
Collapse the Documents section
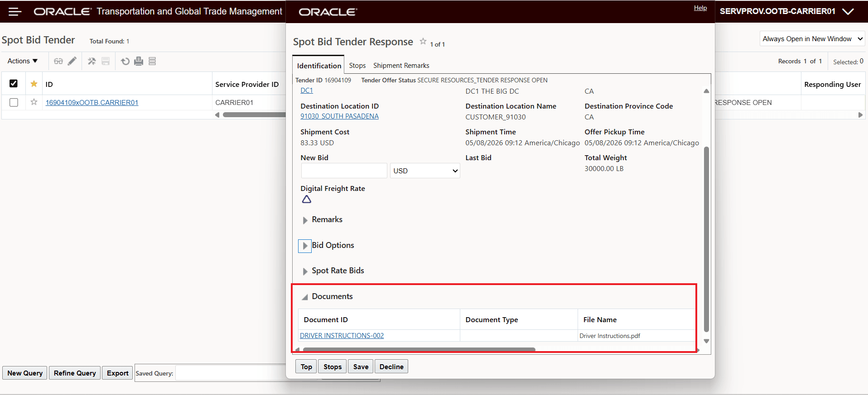click(x=305, y=297)
